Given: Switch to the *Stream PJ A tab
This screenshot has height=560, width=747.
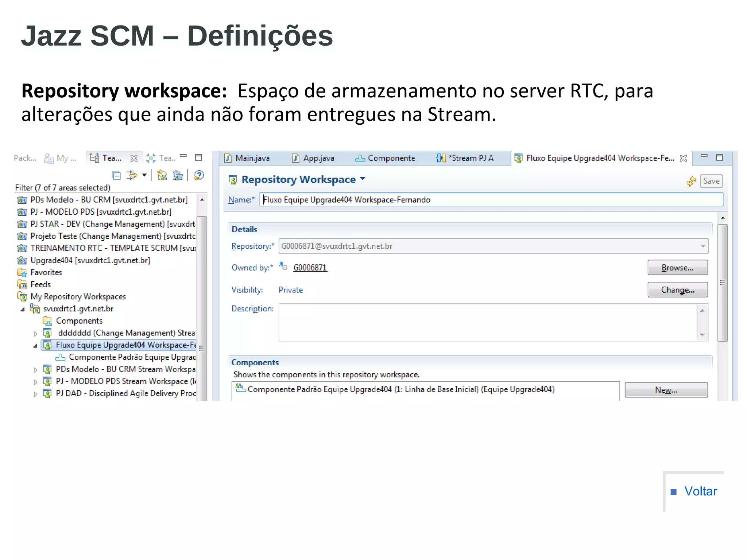Looking at the screenshot, I should pos(465,158).
